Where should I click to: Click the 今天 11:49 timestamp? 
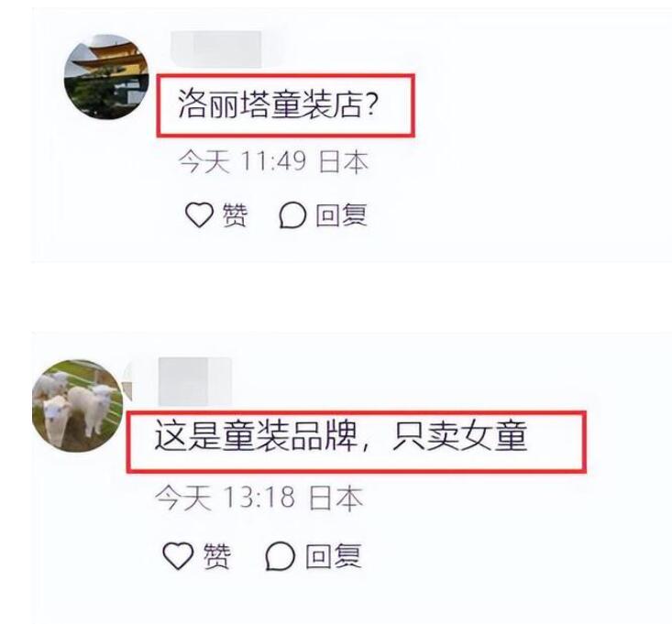coord(242,162)
